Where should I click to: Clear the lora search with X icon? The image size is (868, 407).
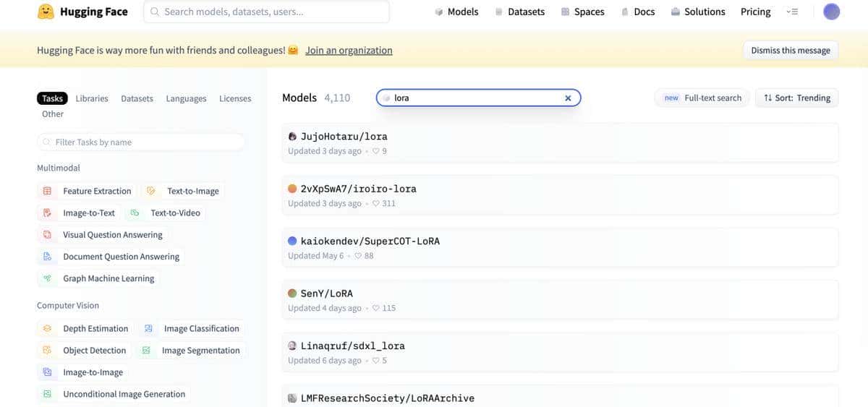[x=568, y=98]
